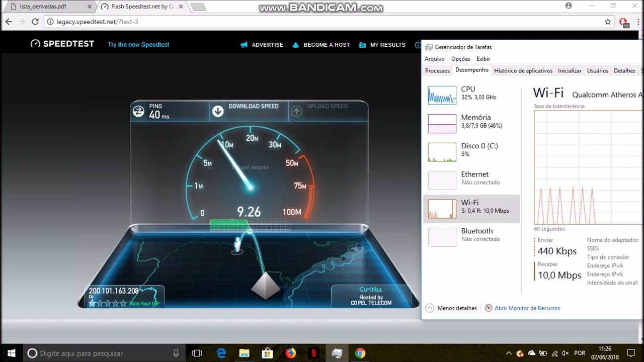
Task: Click the user figure marker on map
Action: (237, 244)
